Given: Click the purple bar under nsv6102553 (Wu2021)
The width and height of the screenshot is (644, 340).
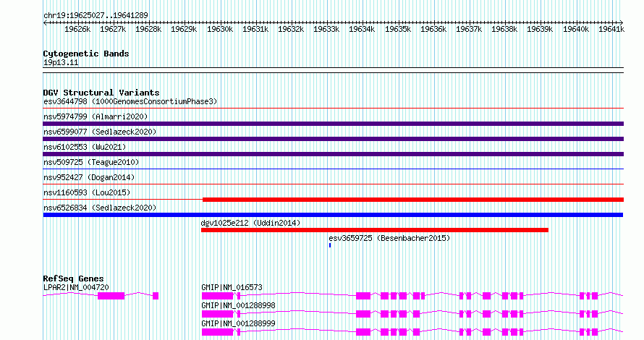Looking at the screenshot, I should click(x=333, y=154).
